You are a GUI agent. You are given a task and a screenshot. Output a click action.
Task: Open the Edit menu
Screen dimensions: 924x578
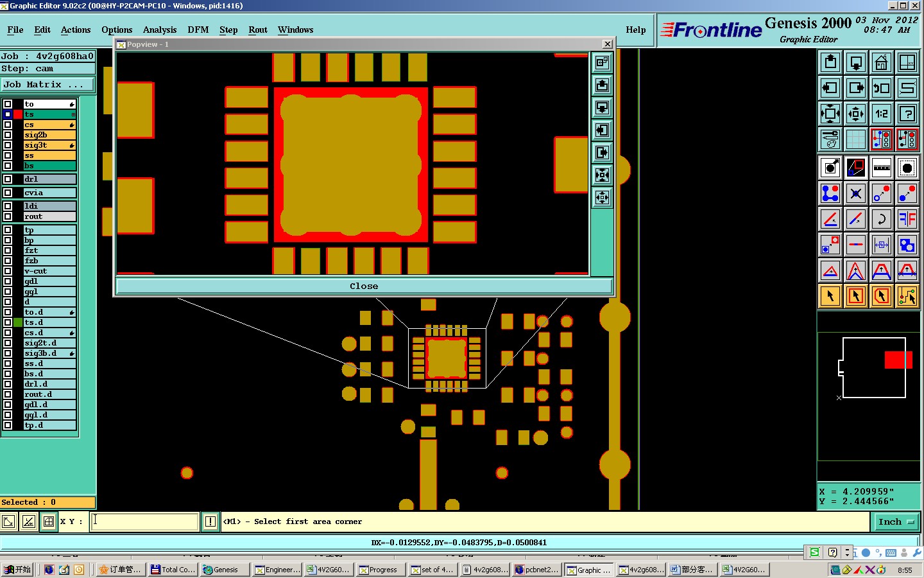pyautogui.click(x=42, y=30)
